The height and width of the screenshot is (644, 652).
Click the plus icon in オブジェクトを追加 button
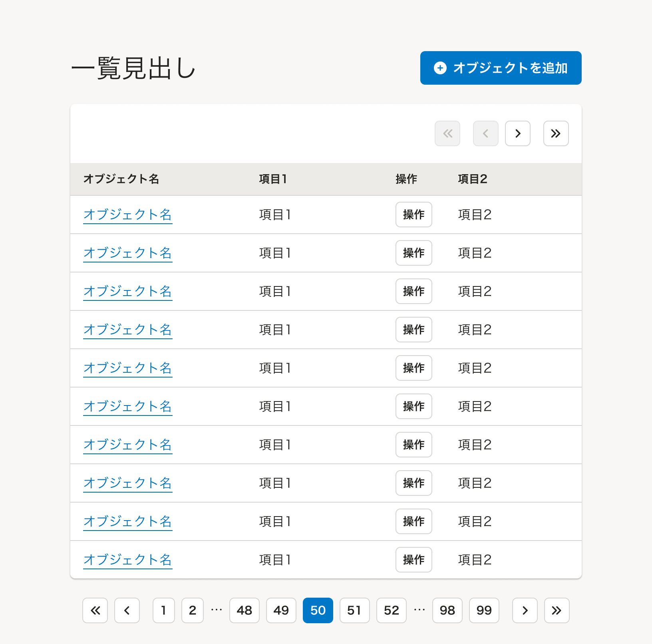pos(440,68)
